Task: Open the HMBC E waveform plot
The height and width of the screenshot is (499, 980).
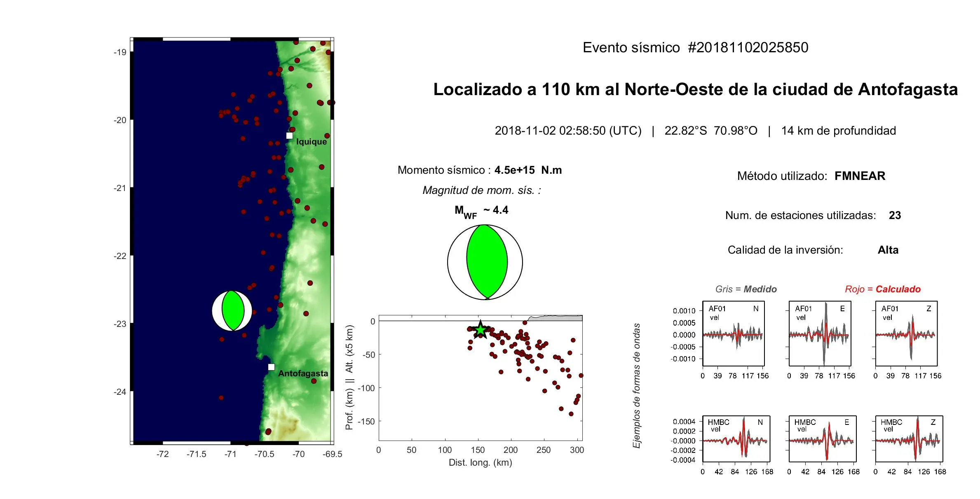Action: (823, 439)
